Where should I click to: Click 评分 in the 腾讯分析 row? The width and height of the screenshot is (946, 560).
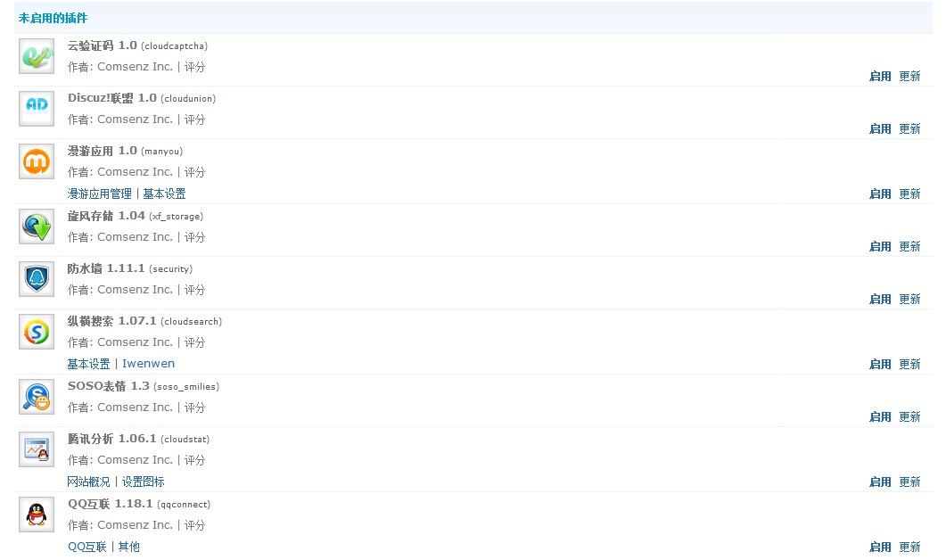click(194, 460)
